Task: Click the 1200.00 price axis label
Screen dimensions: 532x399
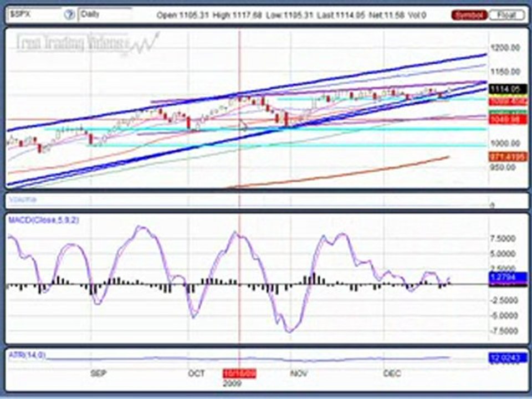Action: click(505, 48)
